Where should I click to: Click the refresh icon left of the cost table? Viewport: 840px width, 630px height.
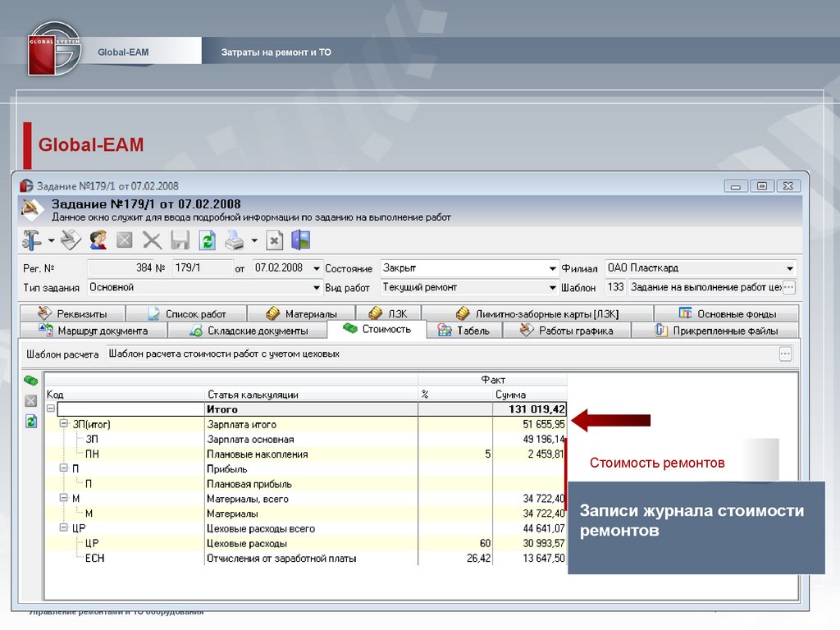(30, 421)
